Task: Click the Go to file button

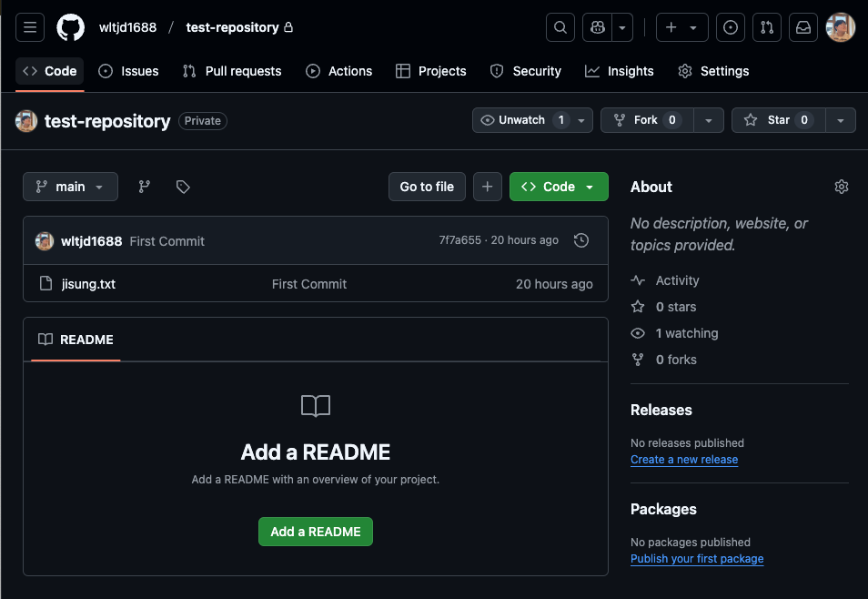Action: [x=427, y=187]
